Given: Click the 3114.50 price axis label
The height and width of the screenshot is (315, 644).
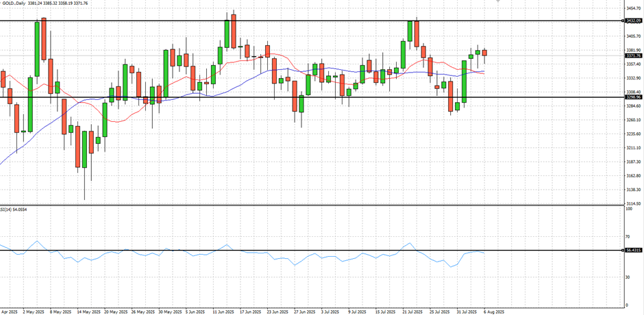Looking at the screenshot, I should [634, 204].
